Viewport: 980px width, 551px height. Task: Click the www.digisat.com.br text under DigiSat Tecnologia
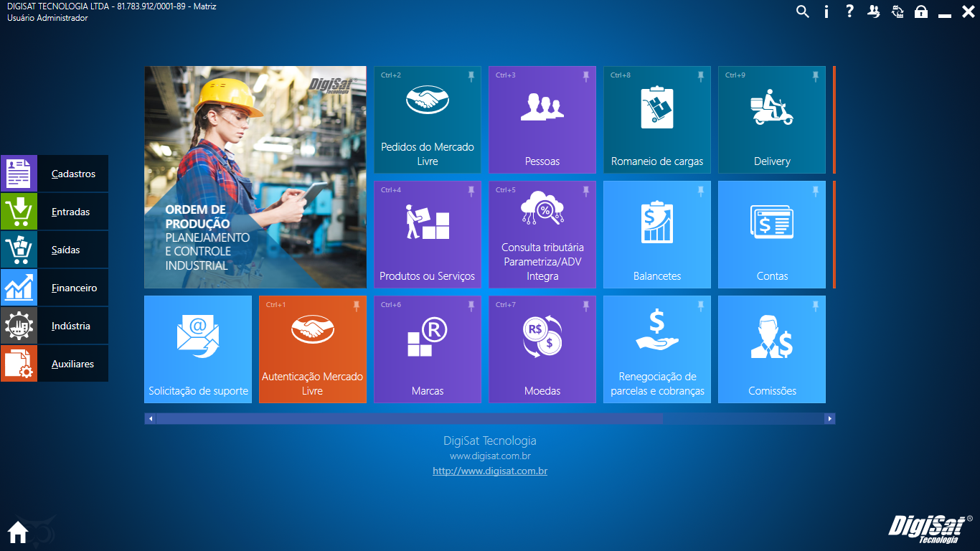pyautogui.click(x=490, y=456)
